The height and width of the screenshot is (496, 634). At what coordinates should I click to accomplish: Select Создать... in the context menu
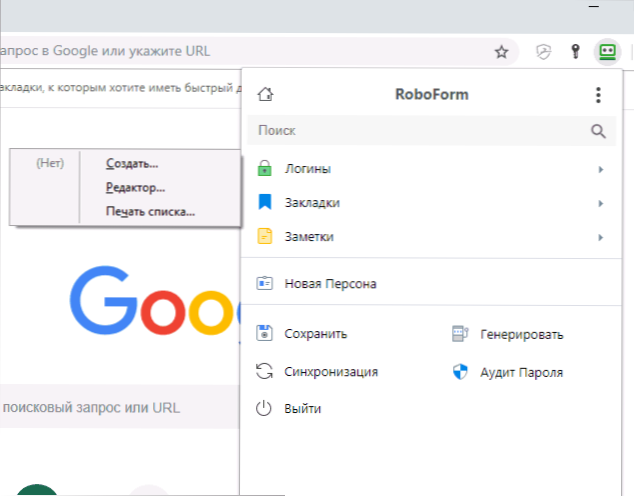click(x=132, y=163)
